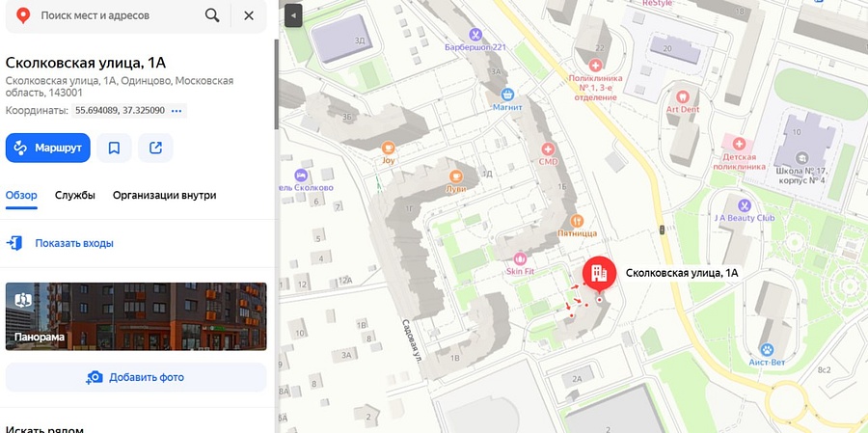868x433 pixels.
Task: Select the Пятницца restaurant marker
Action: pos(577,221)
